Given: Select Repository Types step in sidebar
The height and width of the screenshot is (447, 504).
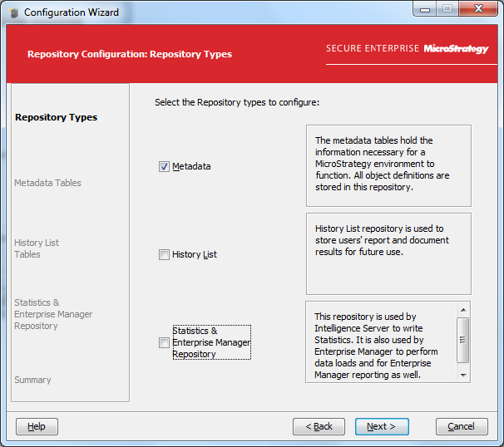Looking at the screenshot, I should pyautogui.click(x=56, y=117).
